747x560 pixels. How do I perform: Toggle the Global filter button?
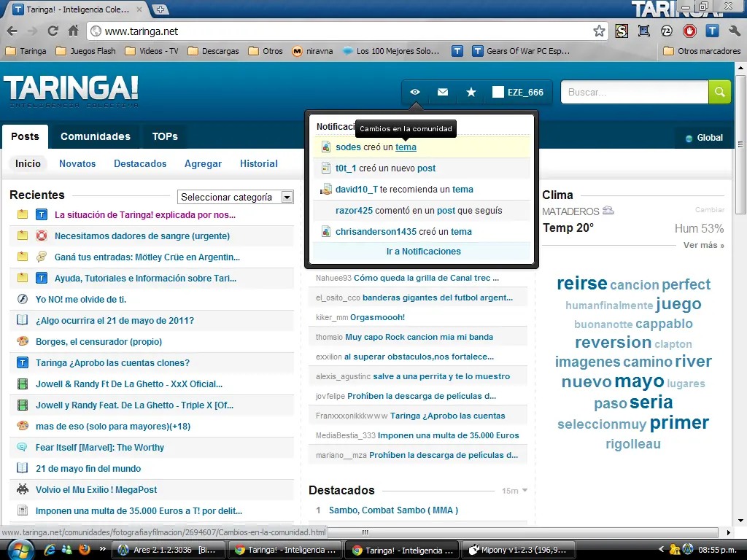point(704,138)
